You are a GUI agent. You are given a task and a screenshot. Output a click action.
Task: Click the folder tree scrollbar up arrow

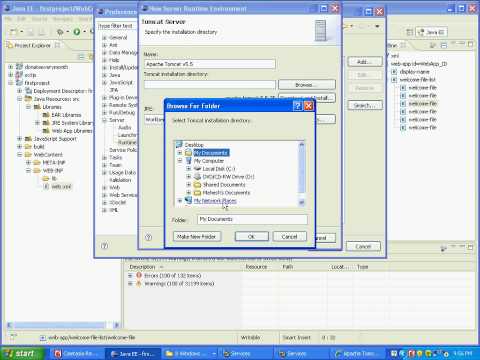click(x=302, y=144)
